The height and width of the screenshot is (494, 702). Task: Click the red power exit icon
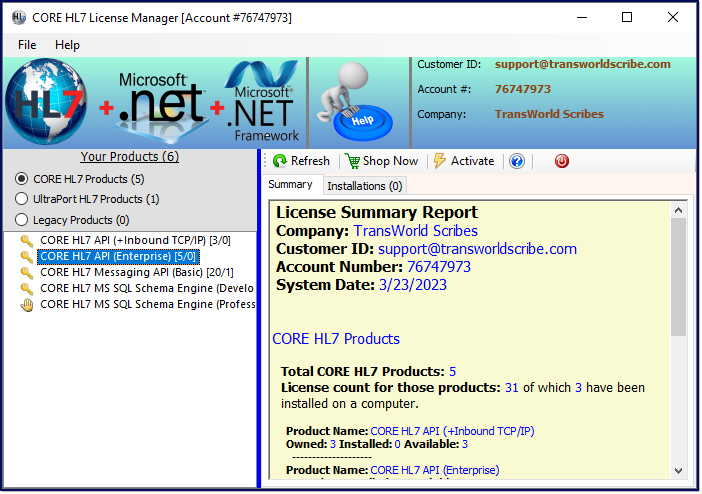click(561, 161)
